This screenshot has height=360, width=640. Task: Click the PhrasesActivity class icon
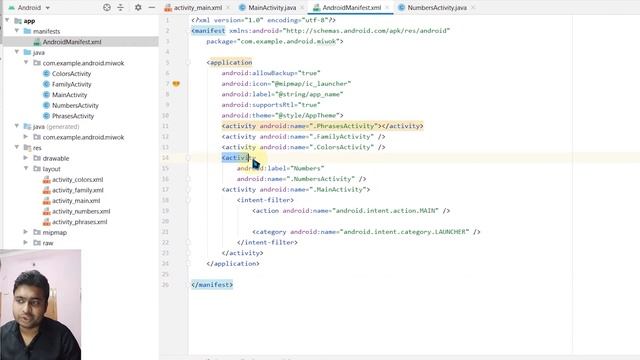(x=46, y=116)
